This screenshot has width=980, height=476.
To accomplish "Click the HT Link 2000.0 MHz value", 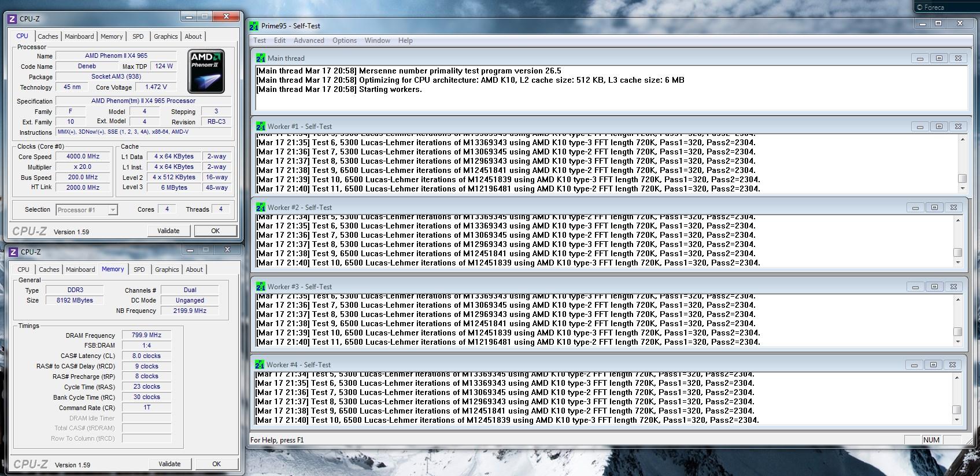I will click(83, 187).
